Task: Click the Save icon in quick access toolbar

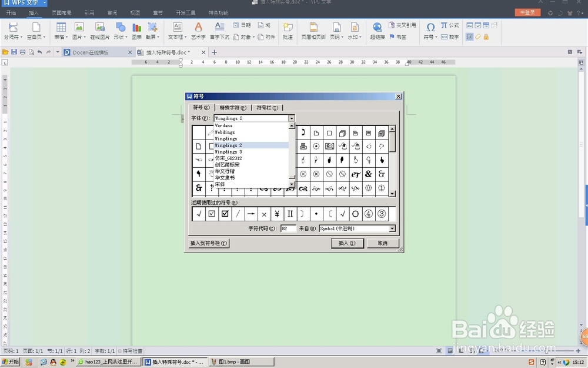Action: (x=14, y=52)
